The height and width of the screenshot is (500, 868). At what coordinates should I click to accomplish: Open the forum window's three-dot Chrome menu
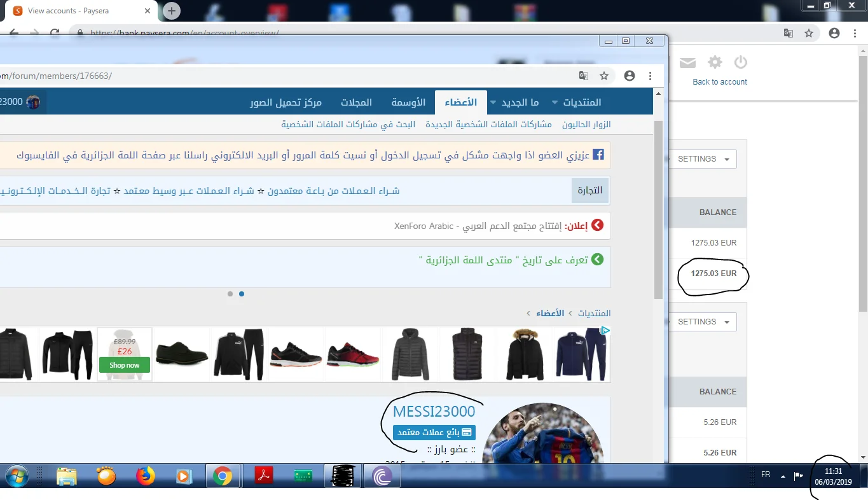tap(650, 76)
